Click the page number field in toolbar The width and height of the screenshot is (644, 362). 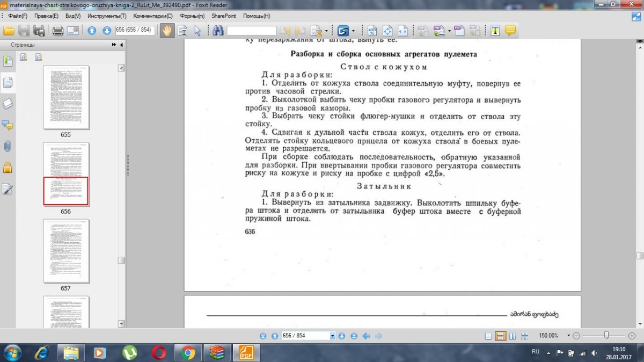point(135,30)
